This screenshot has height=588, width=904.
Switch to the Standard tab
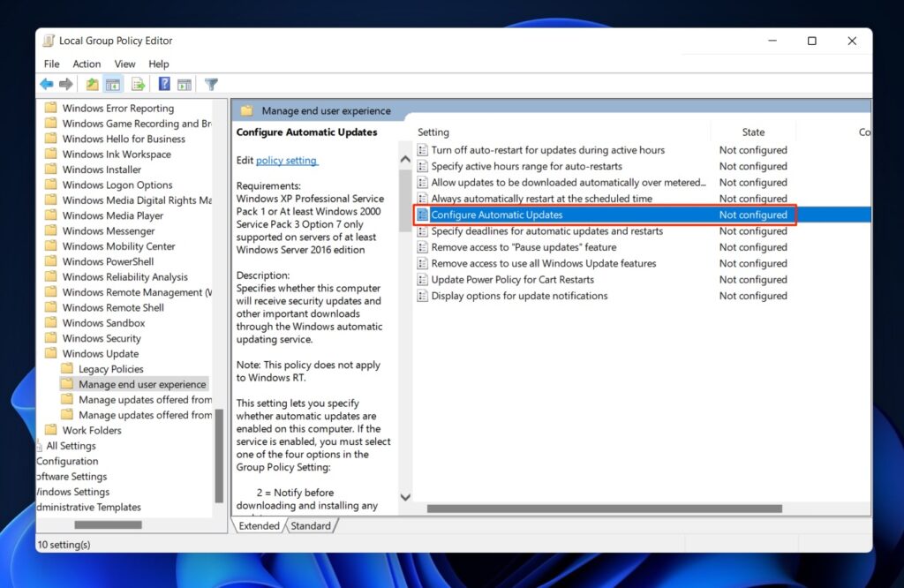click(311, 525)
